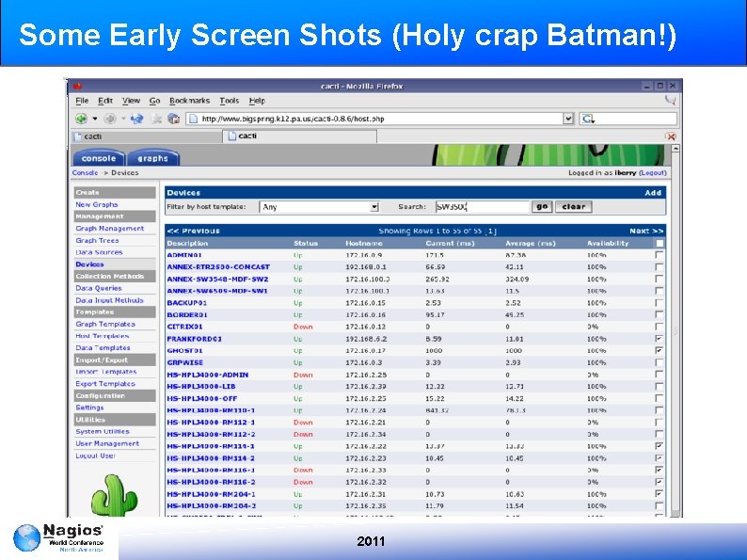747x560 pixels.
Task: Toggle the select-all checkbox in table header
Action: 660,244
